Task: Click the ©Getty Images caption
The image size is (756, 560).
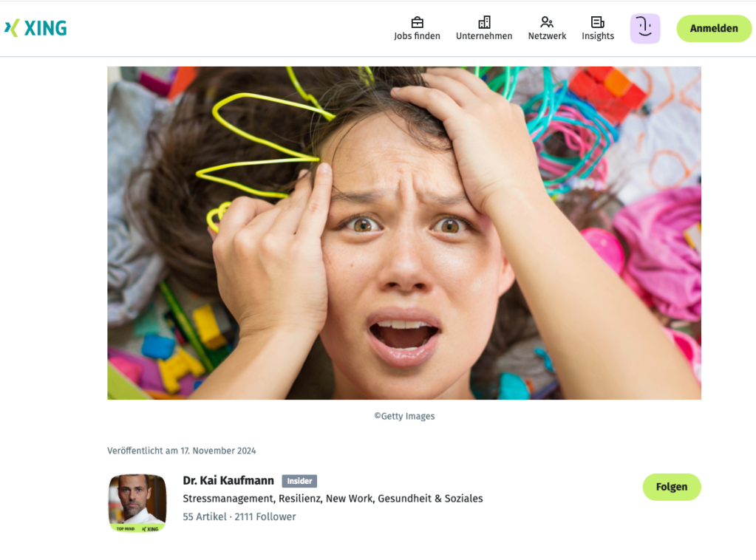Action: (404, 417)
